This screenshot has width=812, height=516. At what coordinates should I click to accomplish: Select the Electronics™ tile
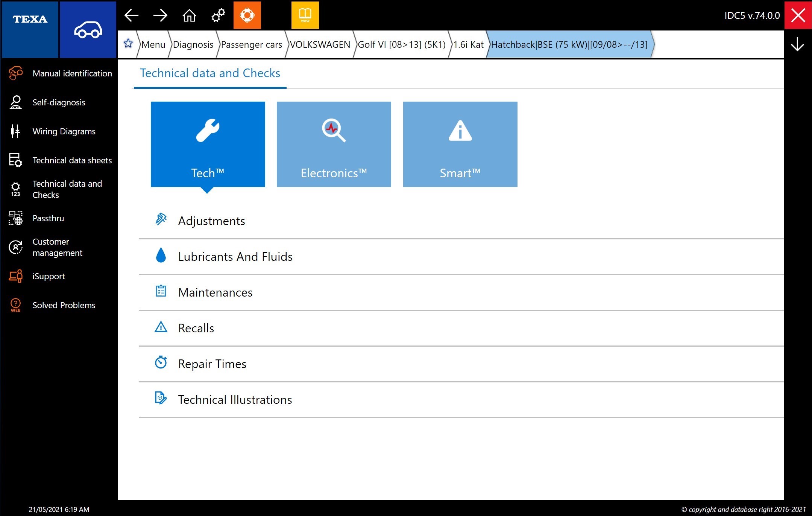click(334, 144)
